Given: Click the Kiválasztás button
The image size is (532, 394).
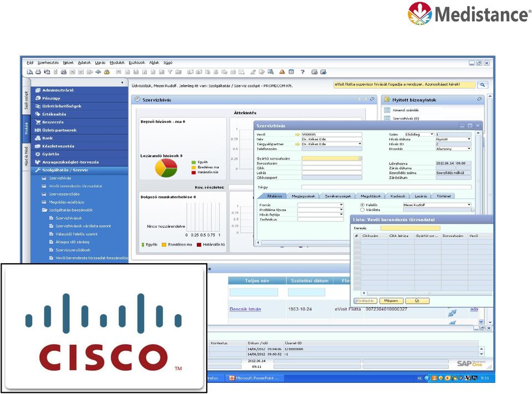Looking at the screenshot, I should [365, 301].
